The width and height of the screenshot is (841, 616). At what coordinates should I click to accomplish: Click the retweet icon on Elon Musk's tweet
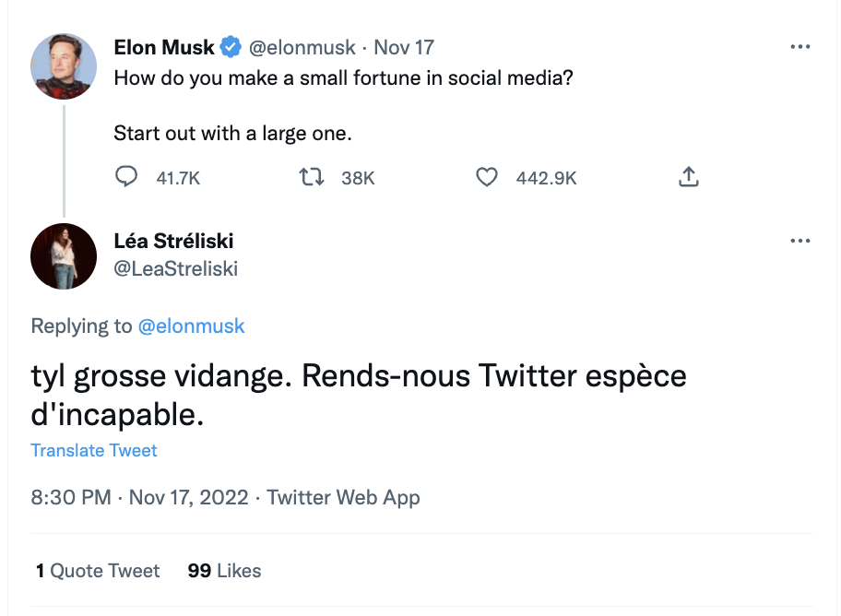[311, 176]
